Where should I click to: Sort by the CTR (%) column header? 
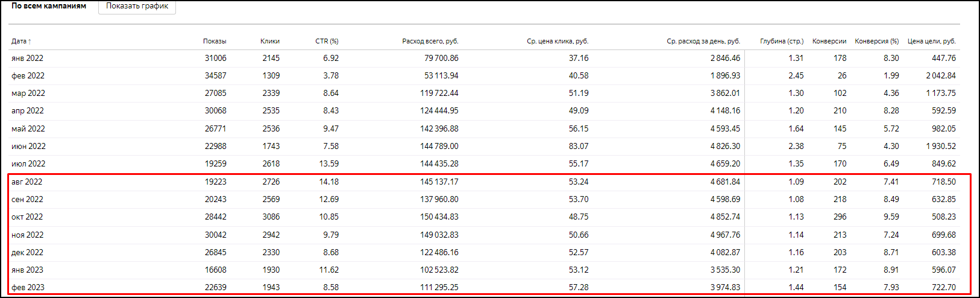[x=327, y=41]
